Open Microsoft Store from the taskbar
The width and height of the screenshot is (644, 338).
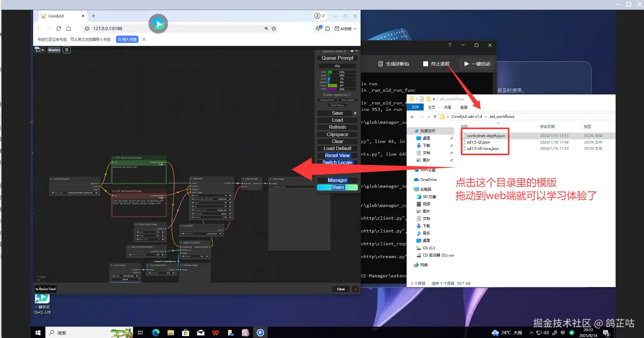point(185,333)
